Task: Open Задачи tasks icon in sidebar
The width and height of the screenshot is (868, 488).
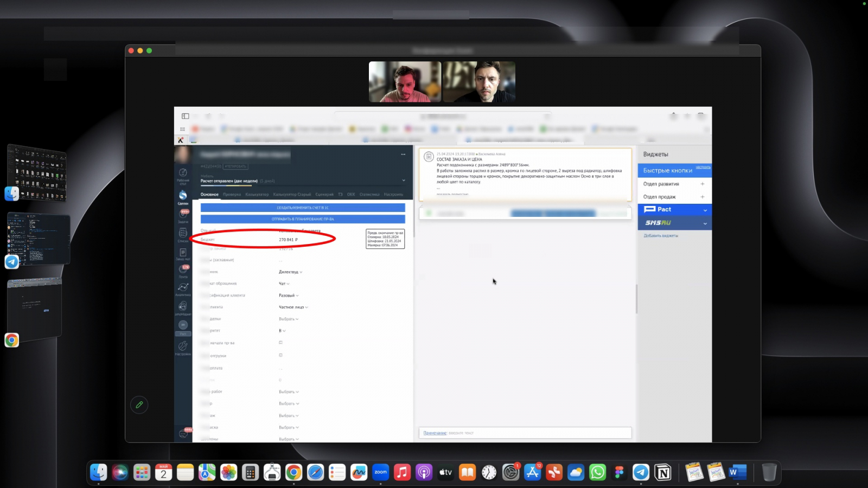Action: click(x=183, y=215)
